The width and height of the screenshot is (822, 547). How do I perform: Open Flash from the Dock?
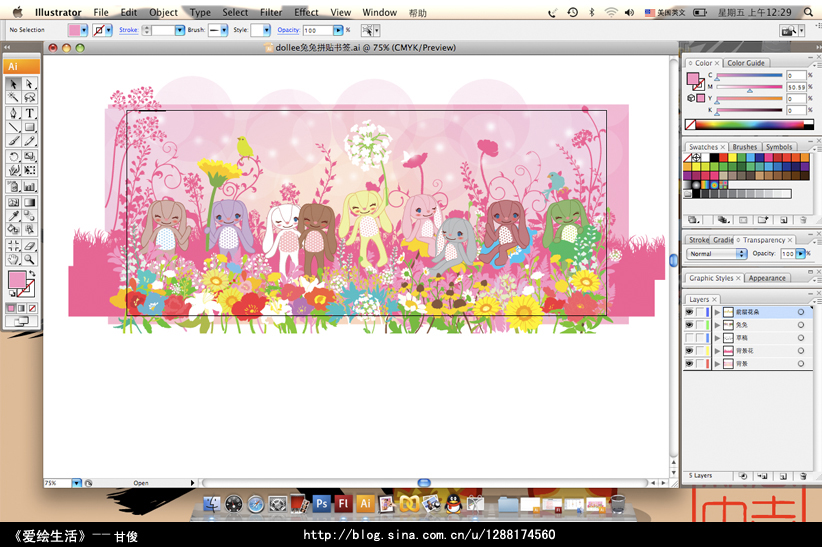point(343,504)
